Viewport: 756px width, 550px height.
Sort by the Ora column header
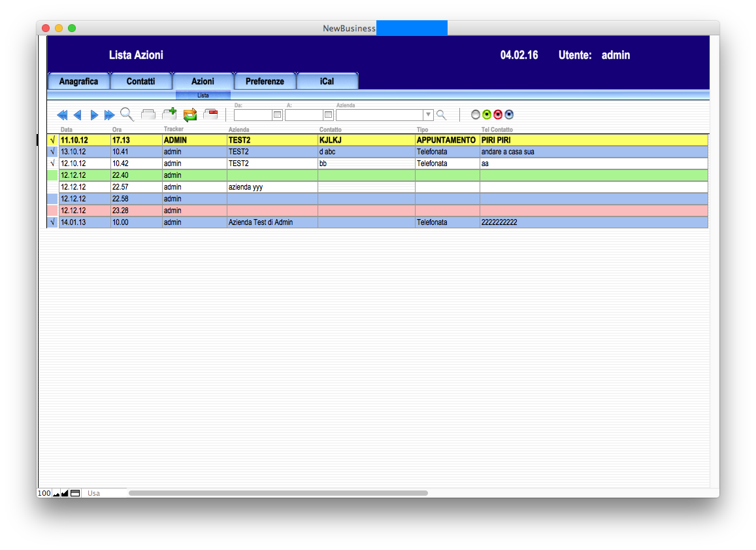click(x=117, y=129)
